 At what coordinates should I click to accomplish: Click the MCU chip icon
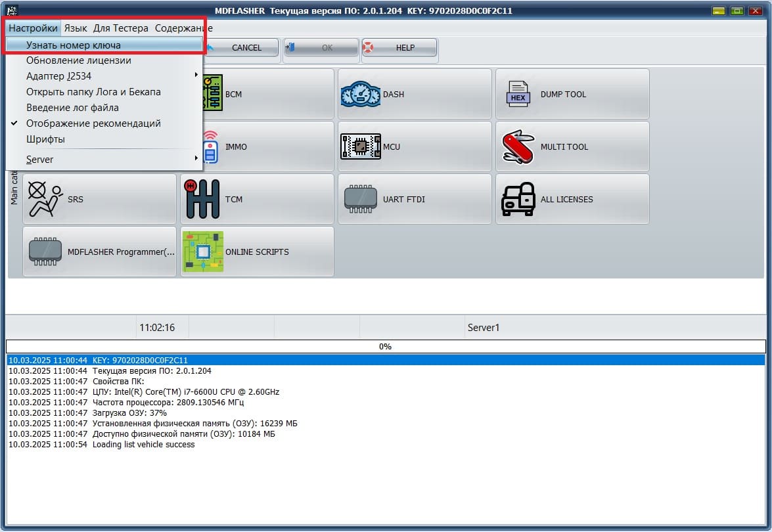point(360,146)
